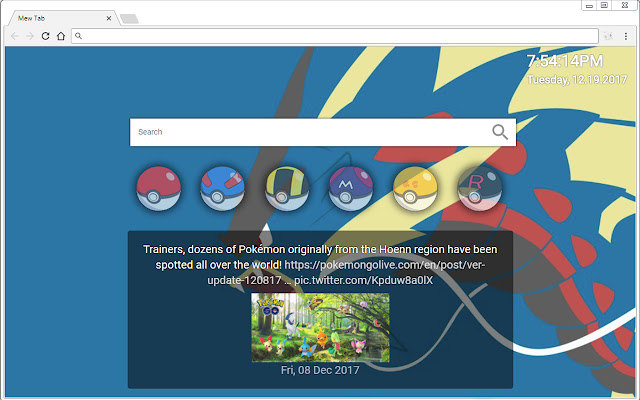
Task: Click the red Poké Ball shortcut icon
Action: coord(158,188)
